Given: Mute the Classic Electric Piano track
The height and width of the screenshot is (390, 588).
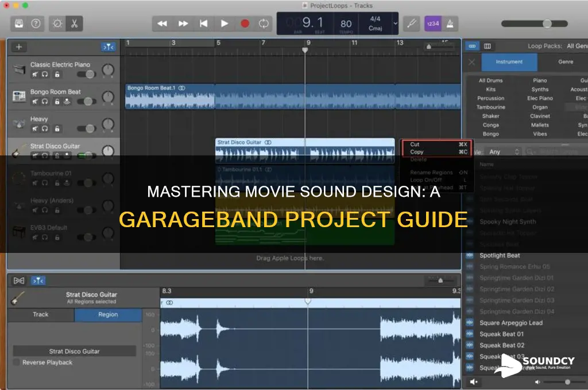Looking at the screenshot, I should click(35, 75).
